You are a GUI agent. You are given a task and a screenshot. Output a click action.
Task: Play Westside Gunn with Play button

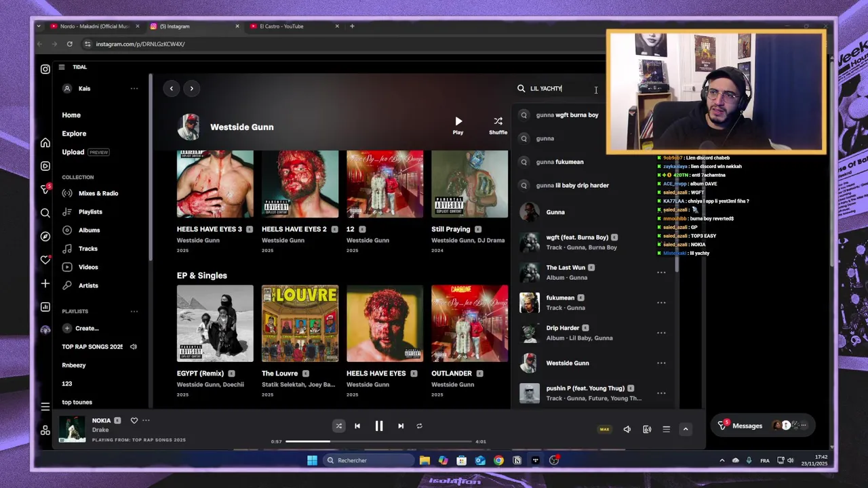[x=458, y=125]
